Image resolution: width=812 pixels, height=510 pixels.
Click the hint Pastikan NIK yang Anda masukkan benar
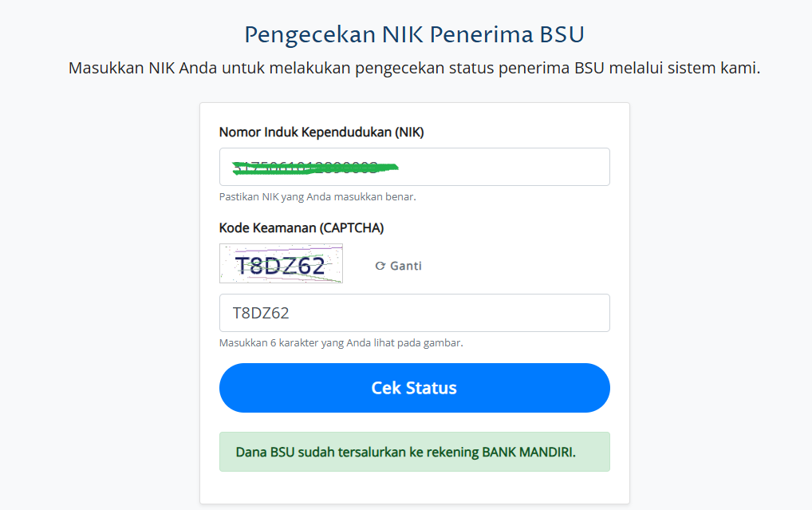point(317,197)
